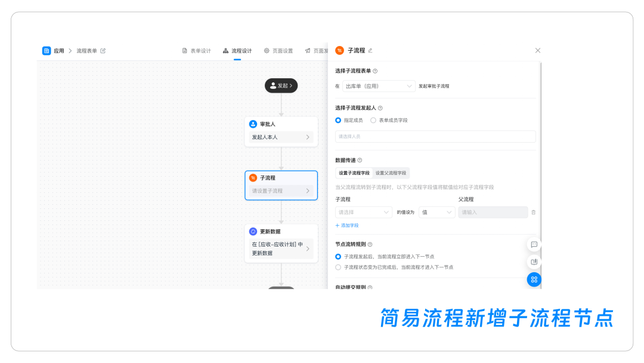The height and width of the screenshot is (363, 644).
Task: Click the 发起 start node
Action: (x=281, y=85)
